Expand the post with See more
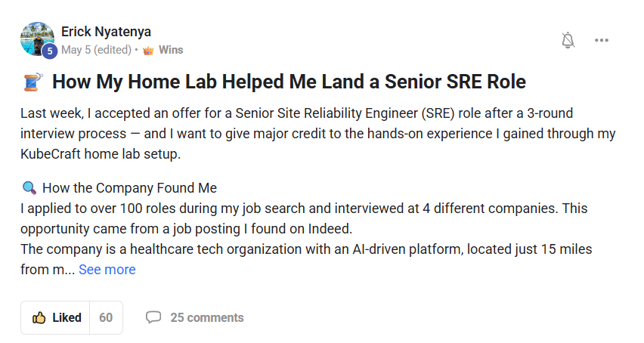 [107, 270]
